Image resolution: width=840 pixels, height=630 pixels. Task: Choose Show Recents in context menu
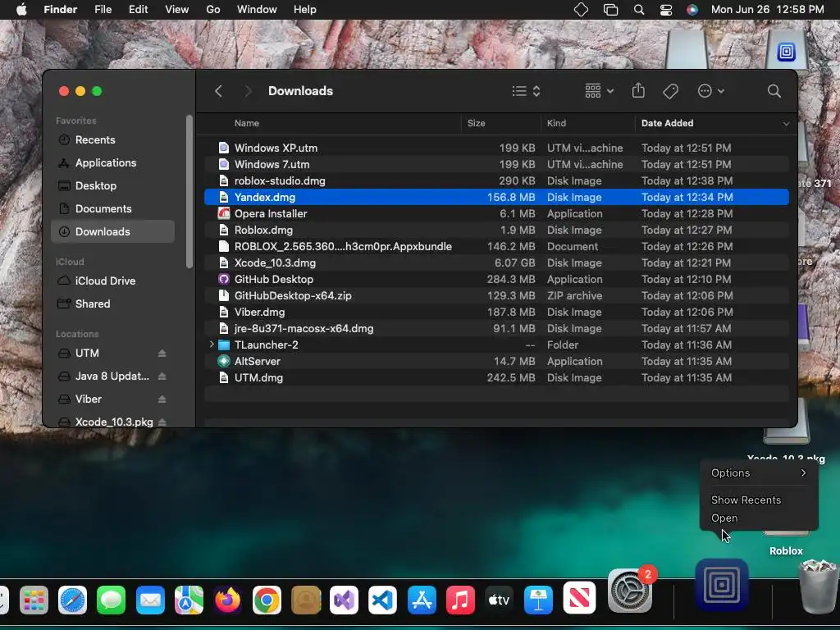click(759, 500)
